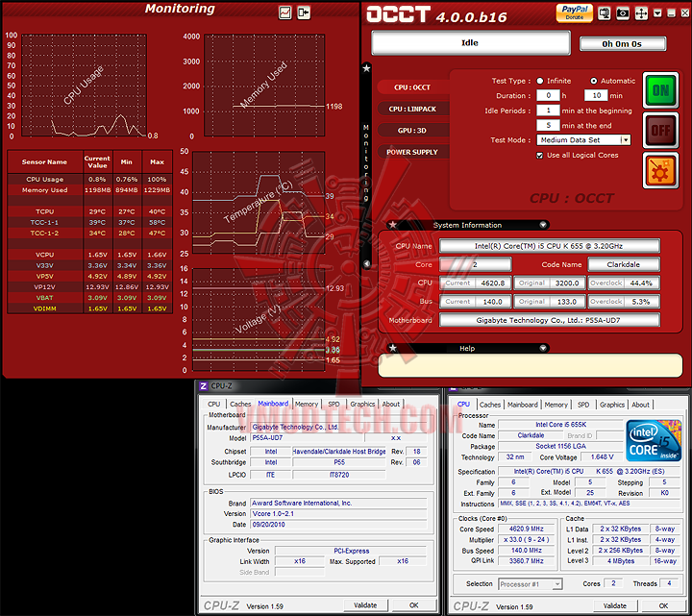Click idle minutes at the end field
692x616 pixels.
548,125
